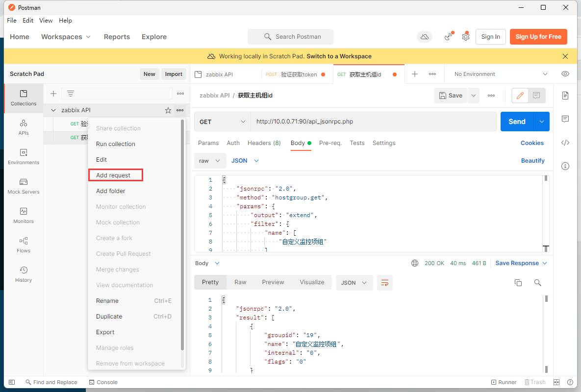Image resolution: width=581 pixels, height=392 pixels.
Task: Open the Monitors sidebar panel
Action: [24, 216]
